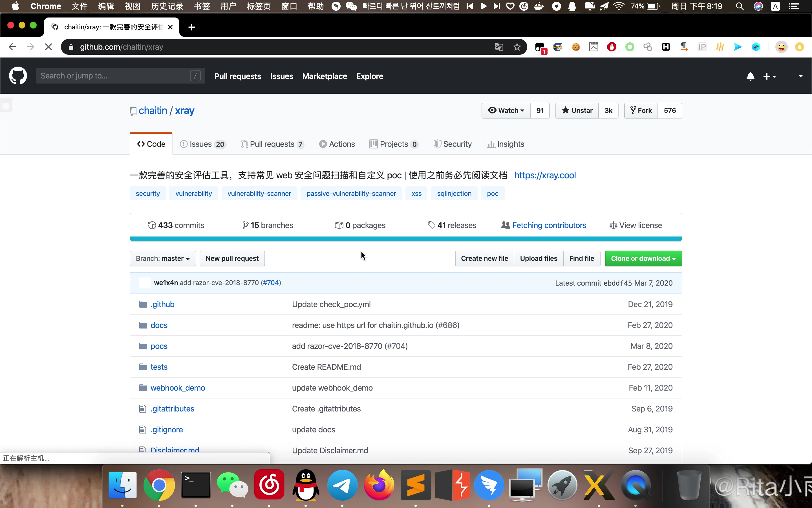Open the Actions tab

(x=337, y=144)
